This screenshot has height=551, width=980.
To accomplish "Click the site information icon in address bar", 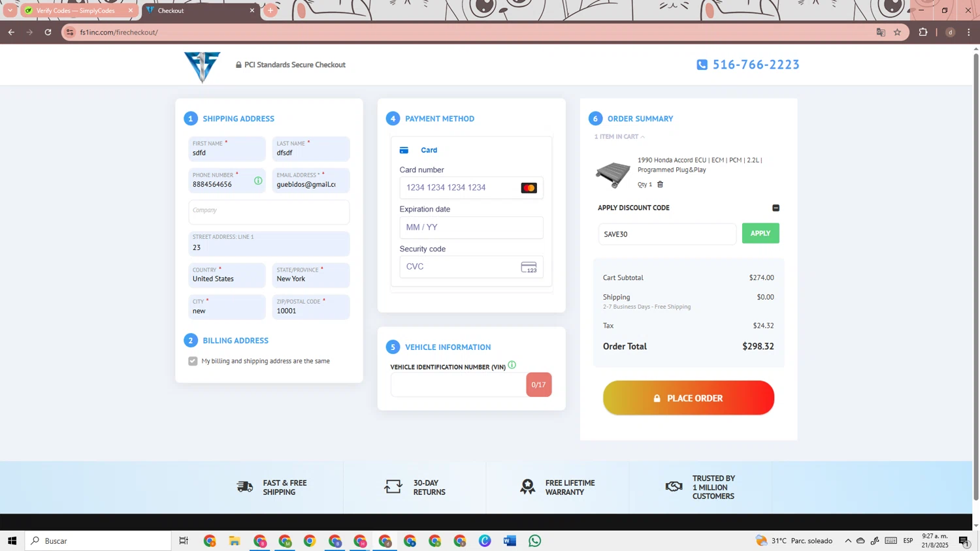I will [x=71, y=32].
